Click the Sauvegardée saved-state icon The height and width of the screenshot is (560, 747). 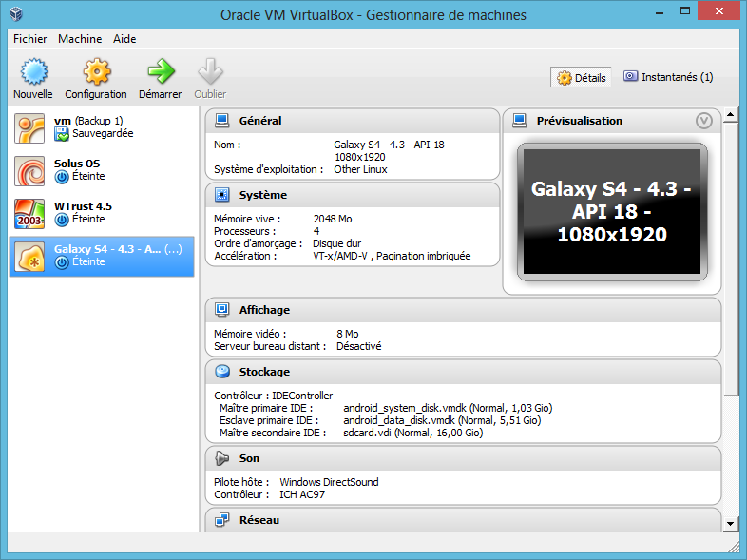click(62, 134)
